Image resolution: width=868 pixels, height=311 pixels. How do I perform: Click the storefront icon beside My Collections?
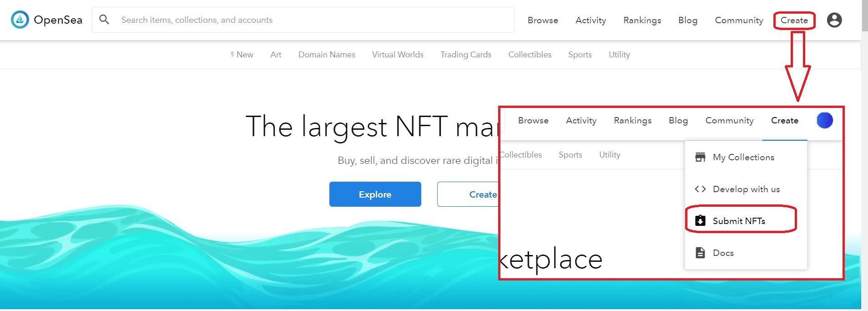[701, 157]
